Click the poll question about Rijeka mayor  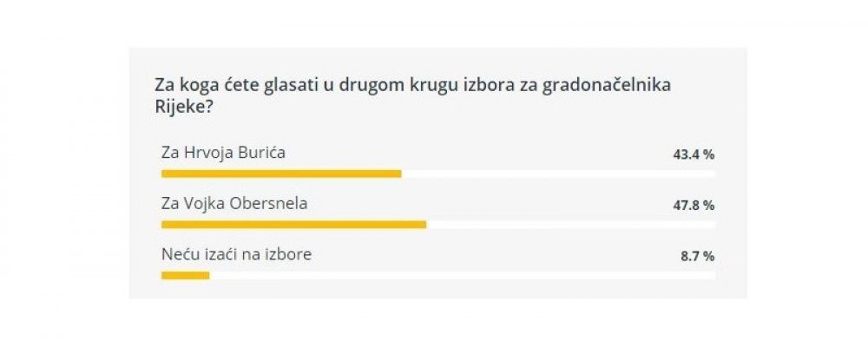[x=412, y=95]
